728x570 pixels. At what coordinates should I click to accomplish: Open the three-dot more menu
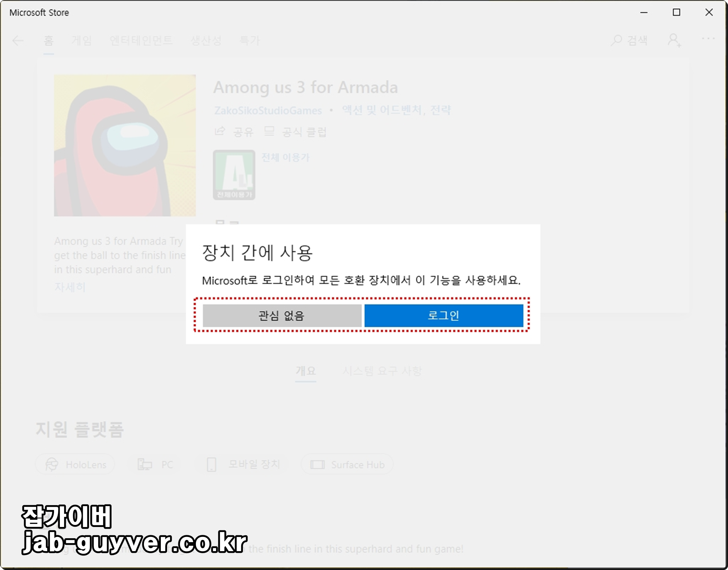point(708,39)
